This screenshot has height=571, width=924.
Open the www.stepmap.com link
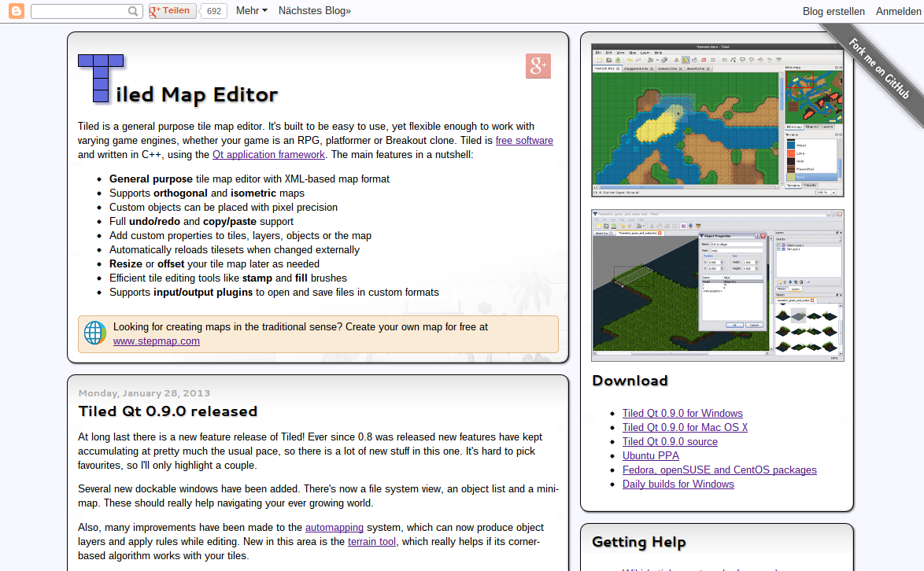(156, 341)
